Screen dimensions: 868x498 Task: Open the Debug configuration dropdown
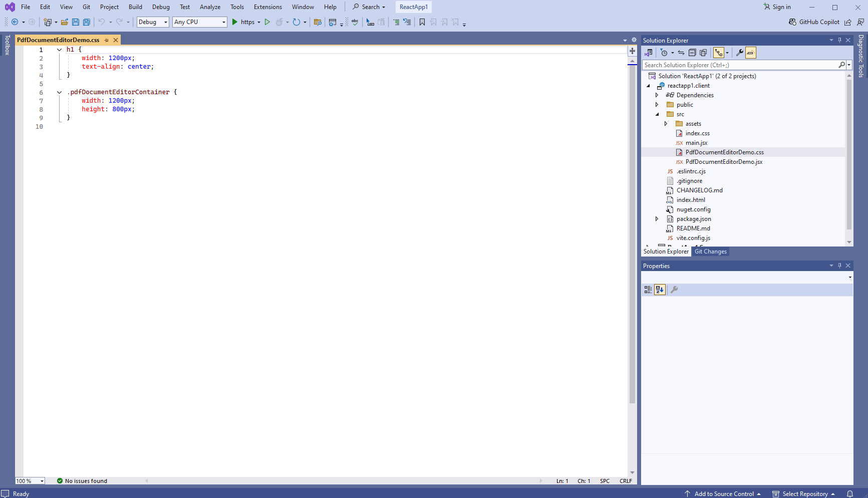153,22
